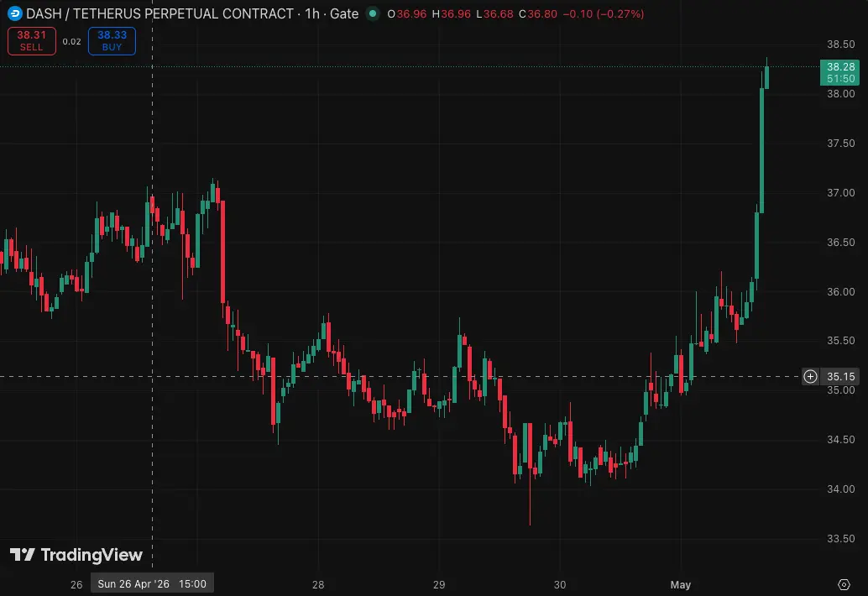Screen dimensions: 868x596
Task: Click the DASH coin logo icon
Action: 15,13
